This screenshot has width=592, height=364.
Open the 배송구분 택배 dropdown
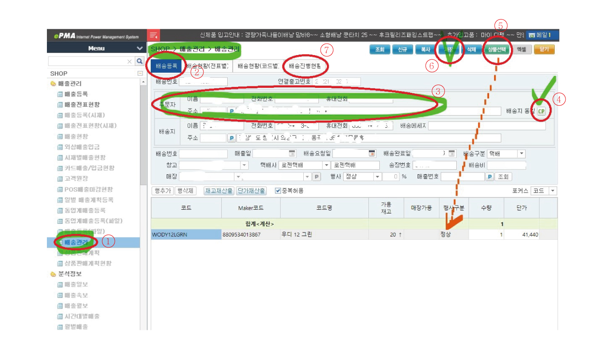pos(521,154)
